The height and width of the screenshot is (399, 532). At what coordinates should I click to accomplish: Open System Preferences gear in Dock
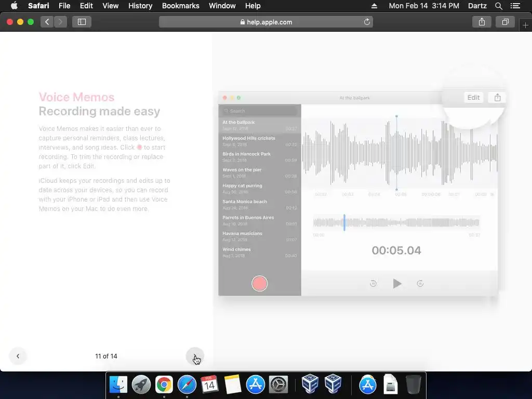click(278, 384)
